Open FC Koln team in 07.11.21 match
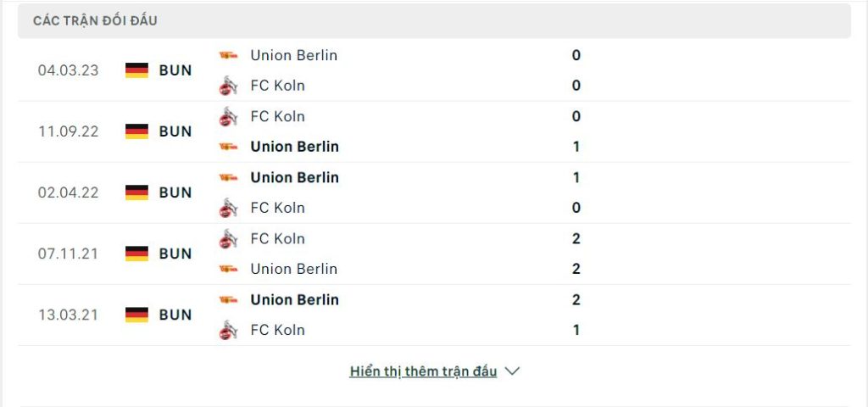 [x=277, y=238]
